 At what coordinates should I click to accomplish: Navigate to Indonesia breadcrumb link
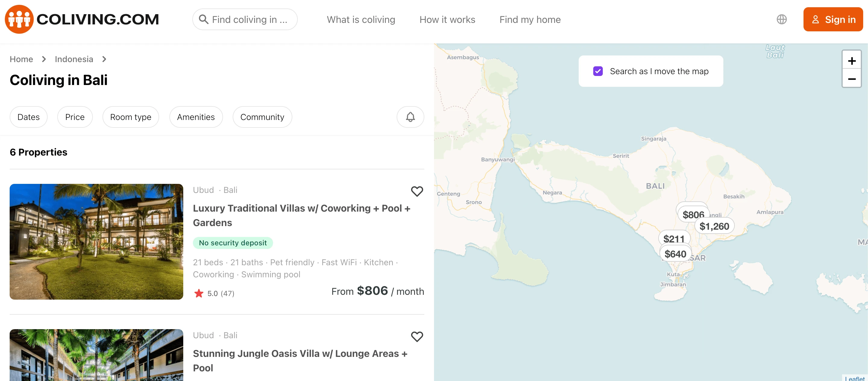point(74,59)
